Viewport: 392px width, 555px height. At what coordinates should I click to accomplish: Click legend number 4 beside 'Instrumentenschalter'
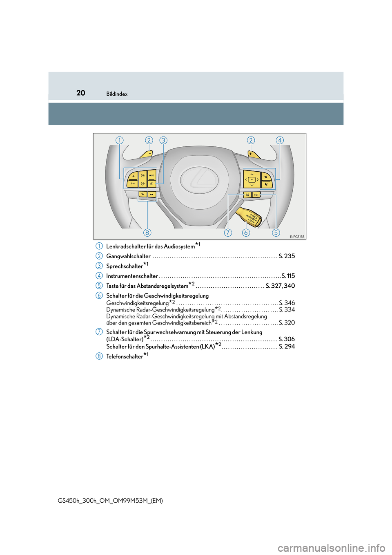click(99, 275)
